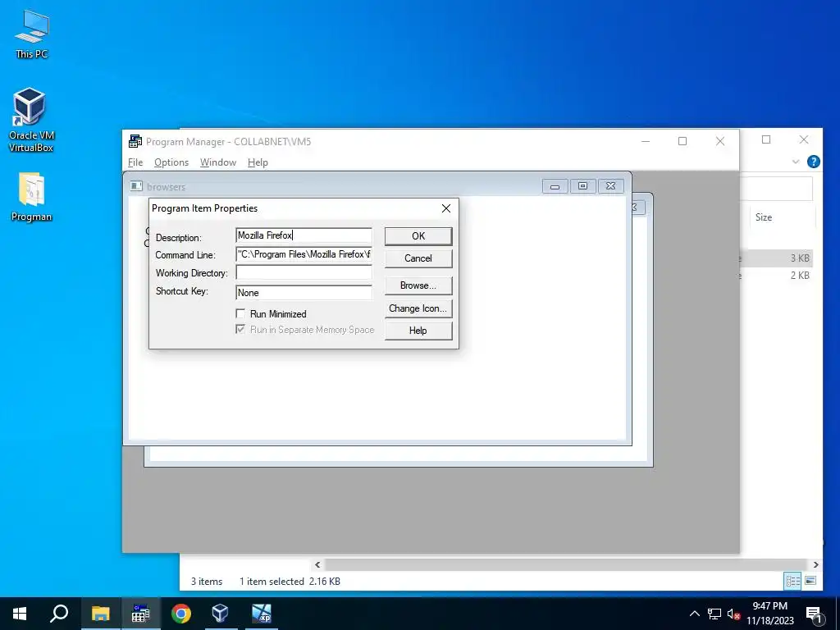Click the browsers group window icon

pyautogui.click(x=137, y=186)
